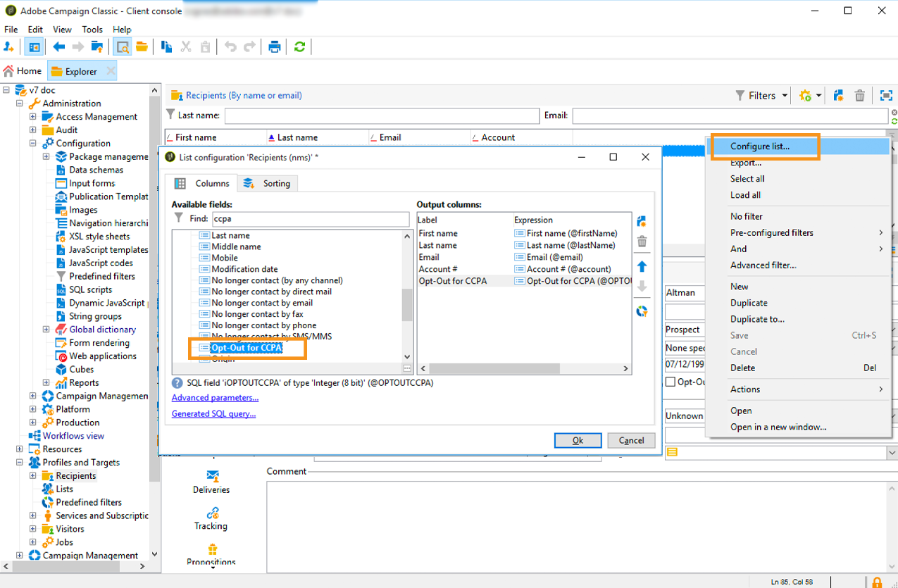The height and width of the screenshot is (588, 898).
Task: Select Configure list... in context menu
Action: point(759,146)
